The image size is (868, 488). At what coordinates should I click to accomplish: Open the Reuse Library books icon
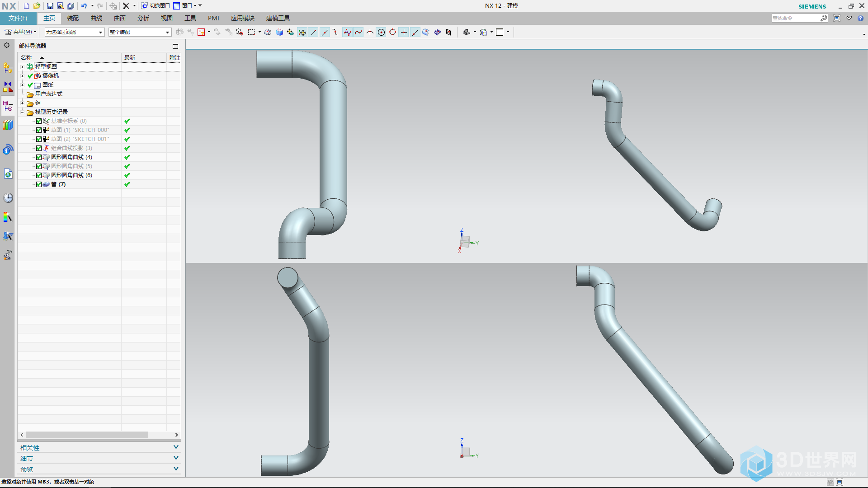(x=8, y=125)
